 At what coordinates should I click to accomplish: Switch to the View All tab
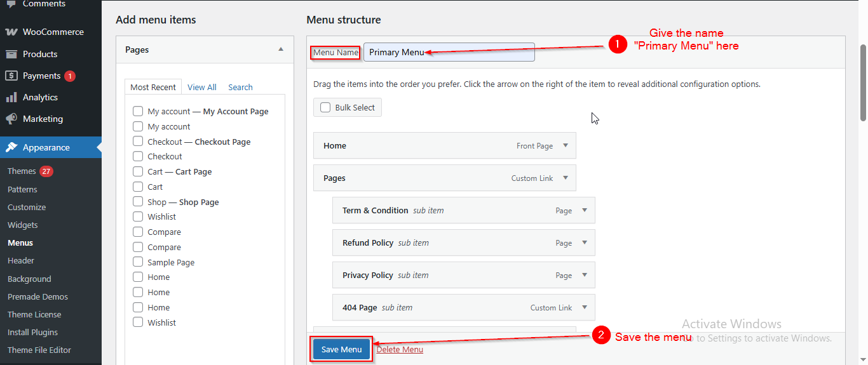coord(201,87)
